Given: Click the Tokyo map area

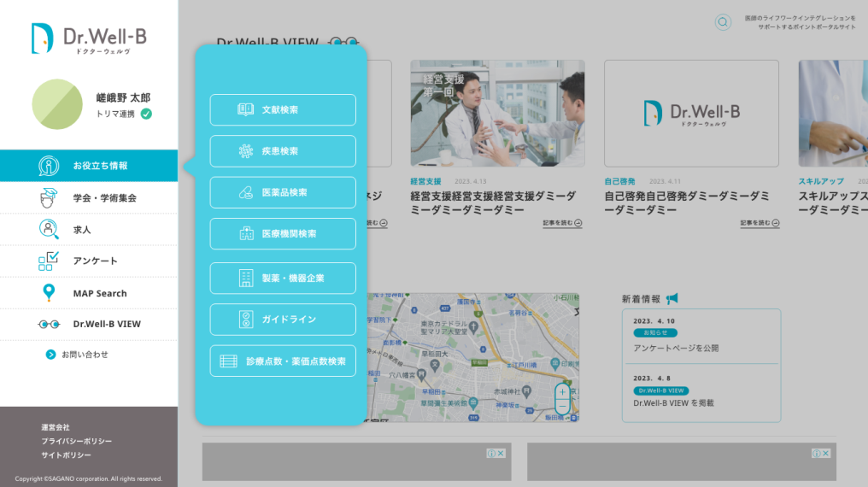Looking at the screenshot, I should pos(472,357).
